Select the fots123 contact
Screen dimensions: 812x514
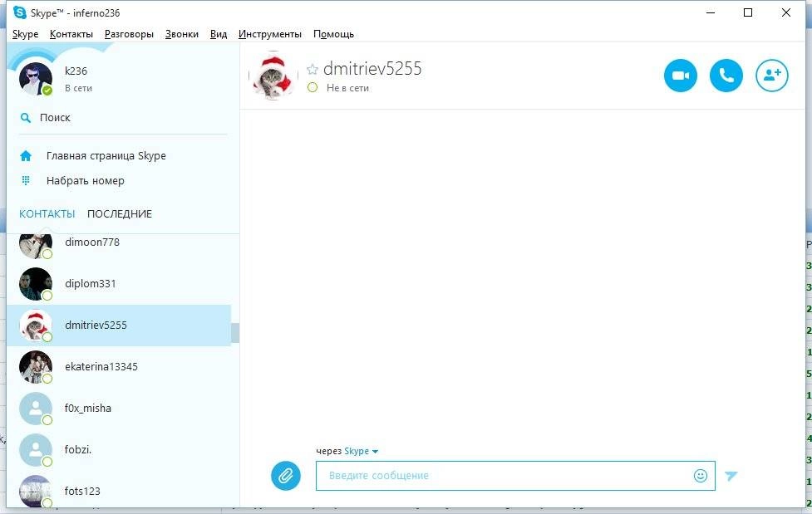click(119, 490)
